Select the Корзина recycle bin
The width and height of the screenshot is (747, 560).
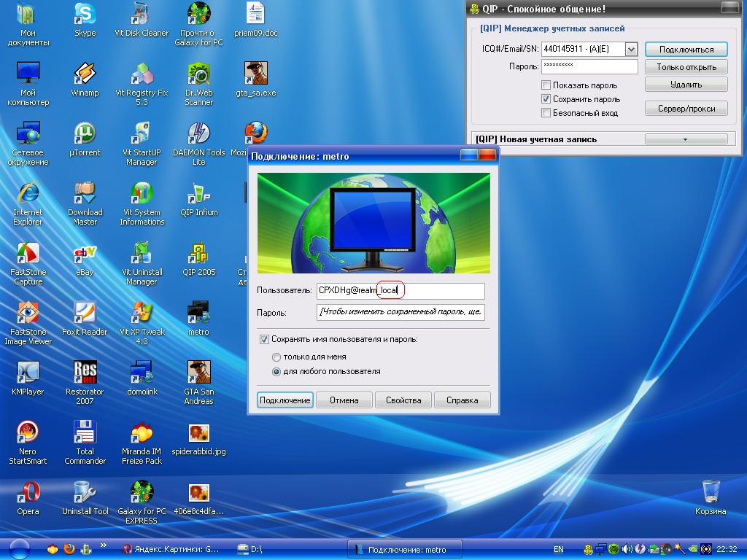pyautogui.click(x=711, y=499)
